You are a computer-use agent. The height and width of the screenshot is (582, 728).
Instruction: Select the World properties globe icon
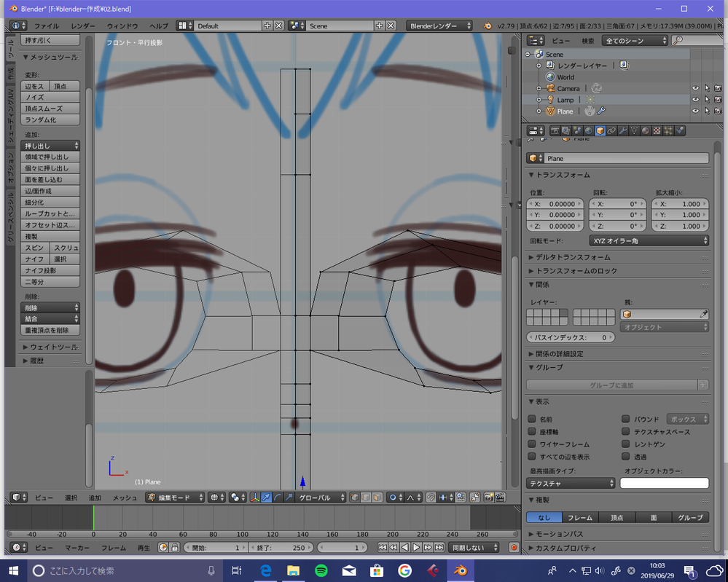(x=588, y=130)
